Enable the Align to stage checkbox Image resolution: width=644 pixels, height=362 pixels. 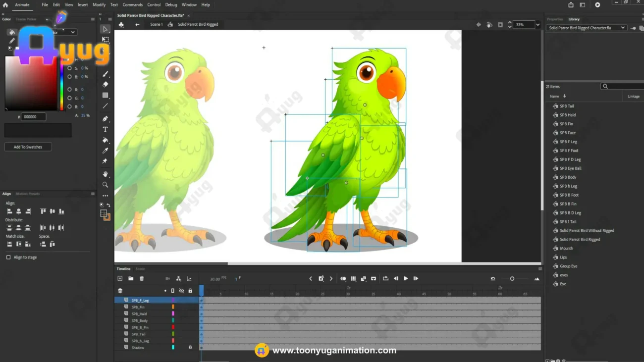8,258
